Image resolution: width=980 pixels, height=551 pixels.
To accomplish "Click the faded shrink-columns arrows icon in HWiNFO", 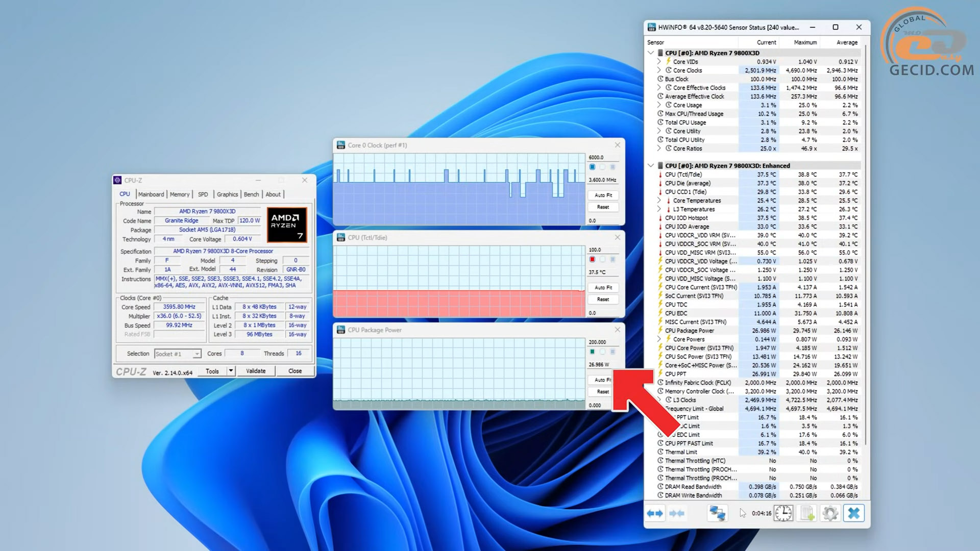I will (x=677, y=513).
